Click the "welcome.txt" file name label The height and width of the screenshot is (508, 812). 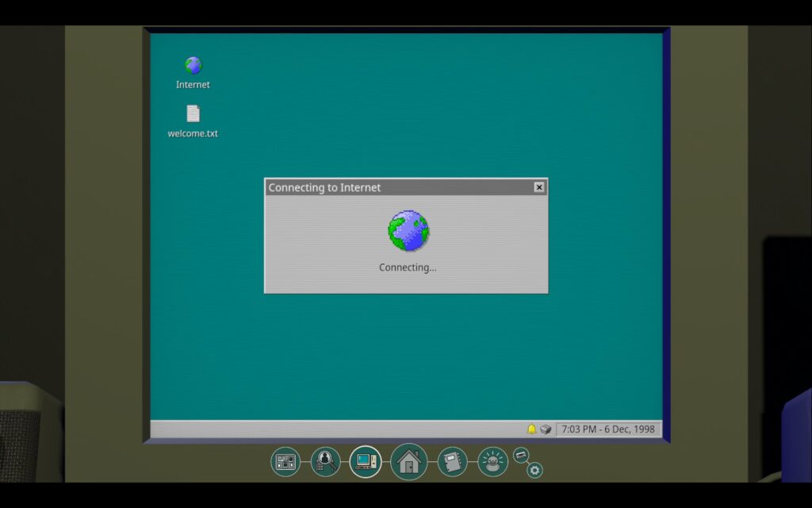pos(193,133)
